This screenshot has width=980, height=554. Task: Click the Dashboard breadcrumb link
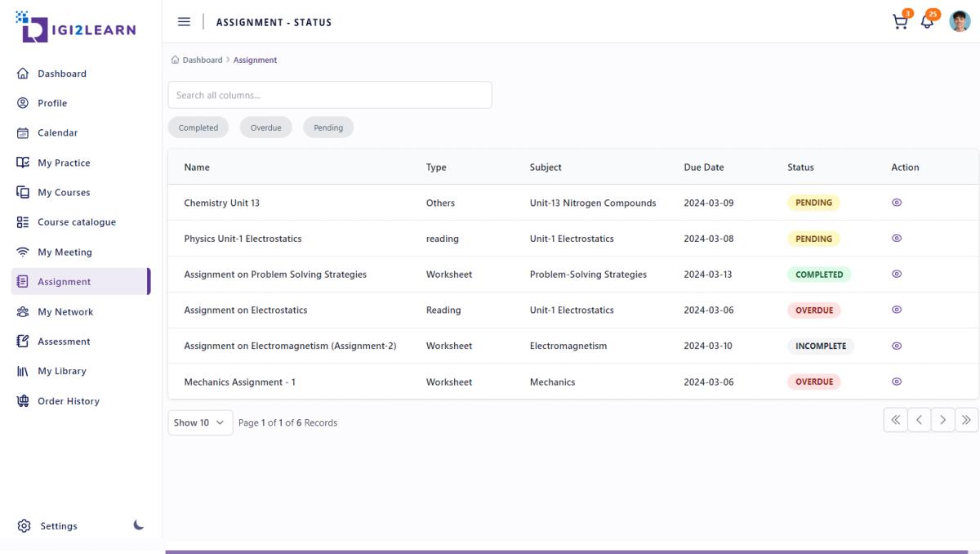(x=202, y=60)
